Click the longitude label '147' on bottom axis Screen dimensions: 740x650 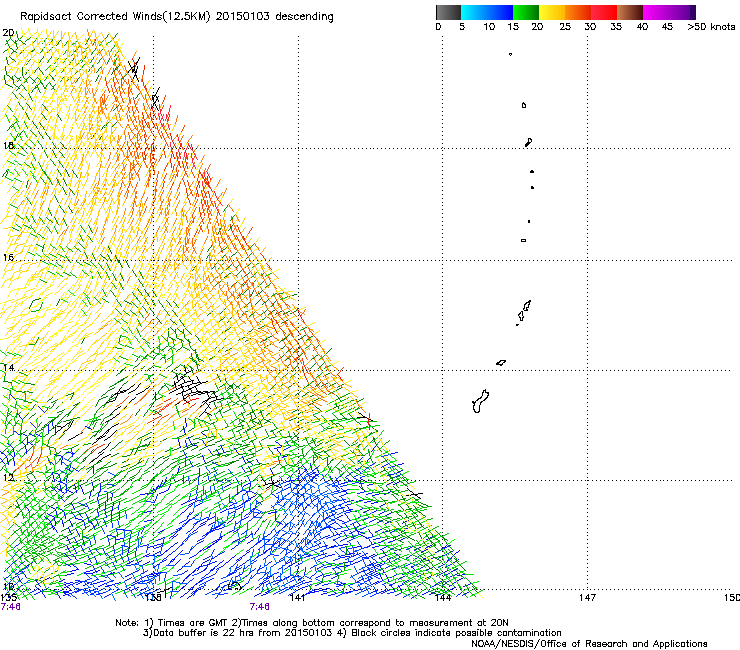[x=587, y=598]
